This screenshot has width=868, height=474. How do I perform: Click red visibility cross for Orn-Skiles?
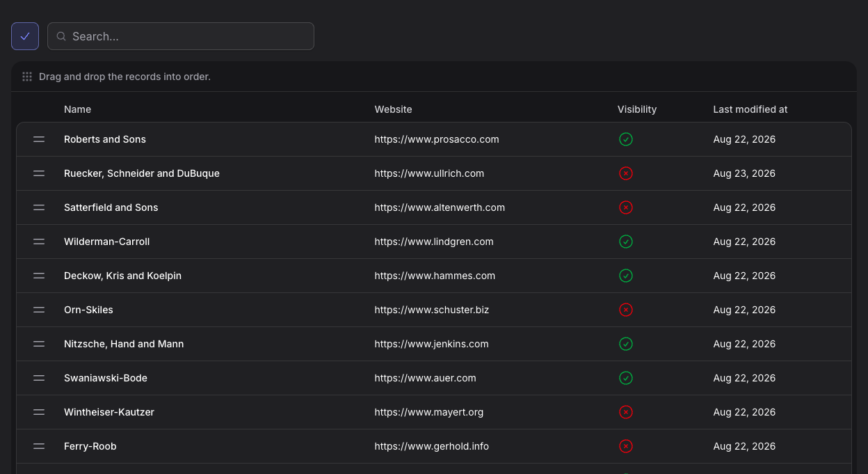[626, 310]
